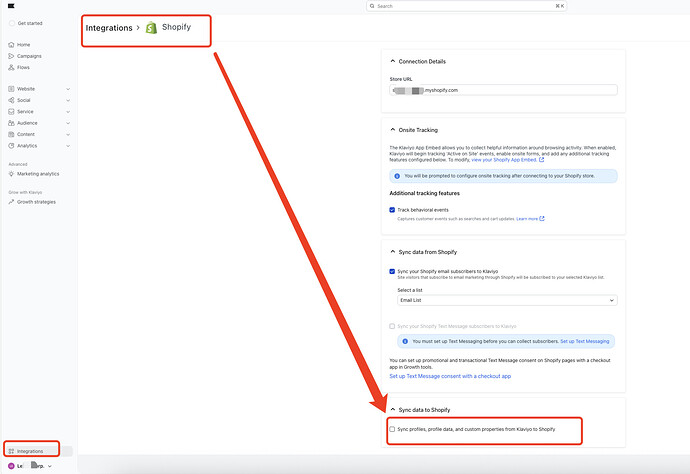690x474 pixels.
Task: Collapse Sync data from Shopify section
Action: [393, 252]
